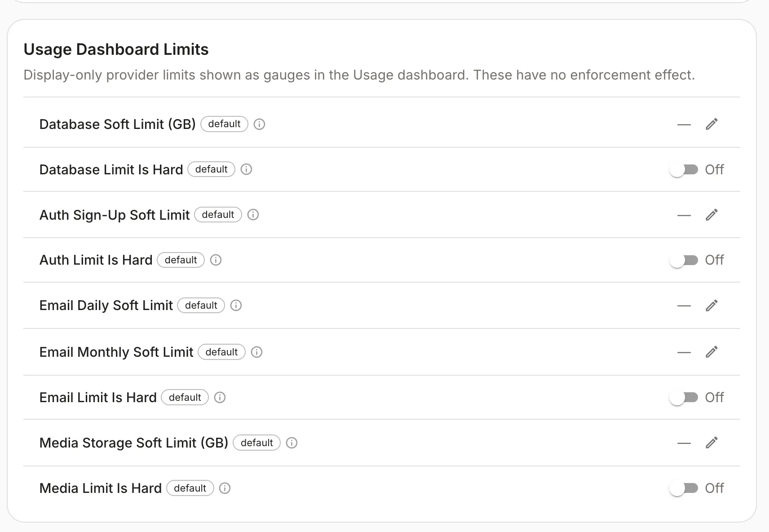Edit the Media Storage Soft Limit value

tap(712, 443)
